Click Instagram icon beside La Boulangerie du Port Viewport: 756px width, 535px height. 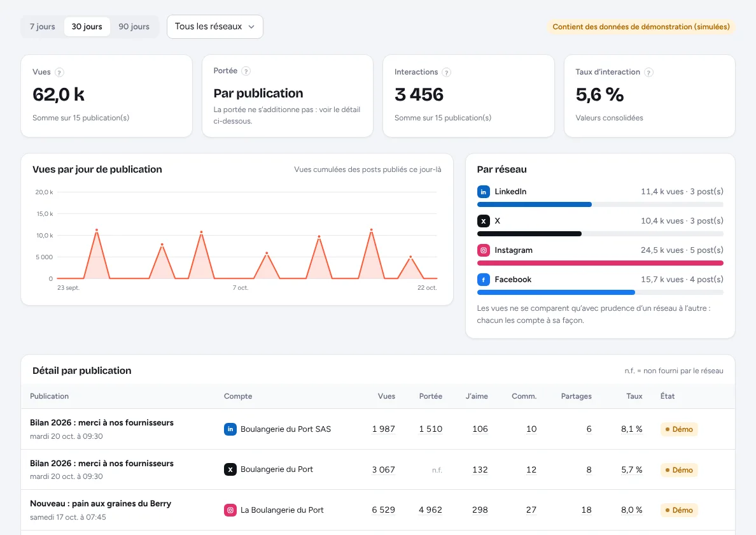click(230, 510)
